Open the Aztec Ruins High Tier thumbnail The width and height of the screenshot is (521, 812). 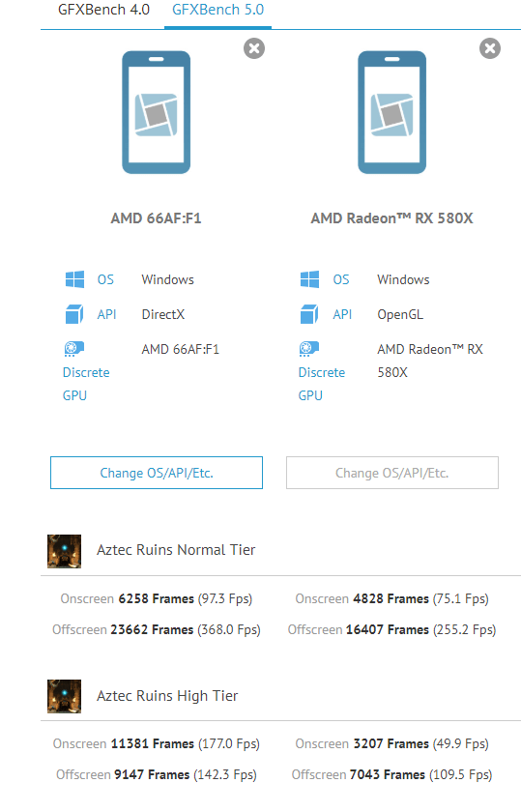tap(64, 696)
